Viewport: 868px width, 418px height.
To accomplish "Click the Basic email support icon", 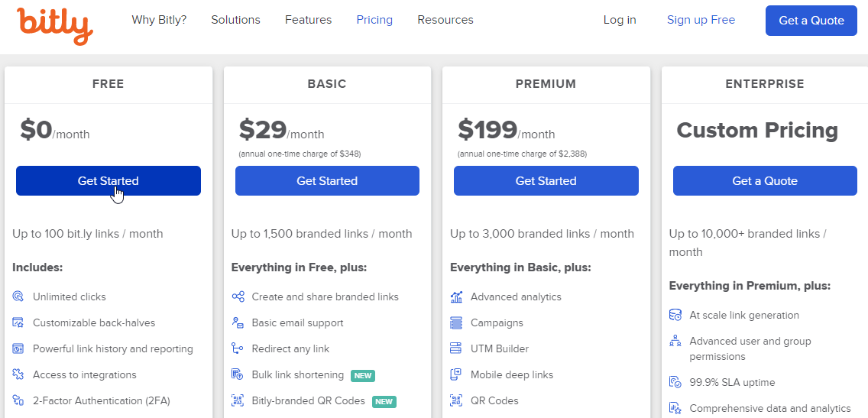I will pyautogui.click(x=238, y=322).
